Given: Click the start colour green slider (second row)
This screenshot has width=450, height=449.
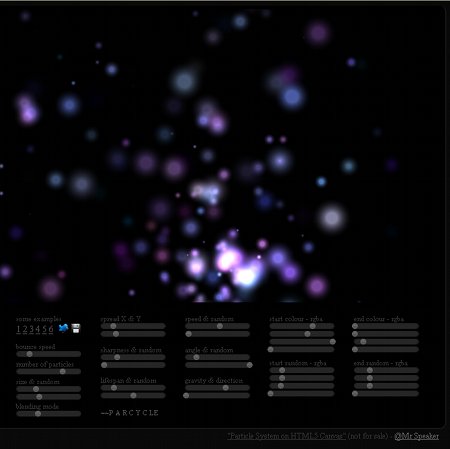Looking at the screenshot, I should pyautogui.click(x=302, y=334).
